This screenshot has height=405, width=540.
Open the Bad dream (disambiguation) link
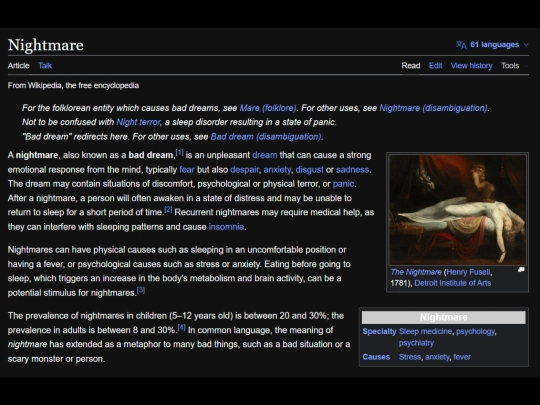click(x=266, y=137)
